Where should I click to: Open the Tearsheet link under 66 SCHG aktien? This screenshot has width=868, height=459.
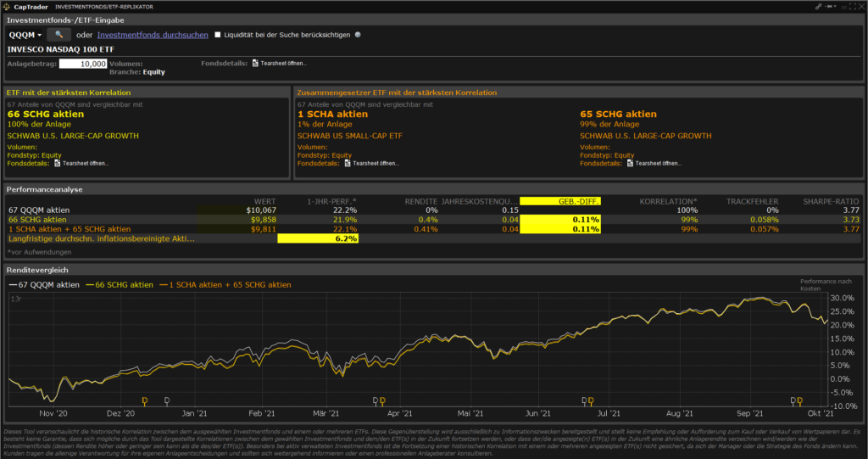[86, 163]
